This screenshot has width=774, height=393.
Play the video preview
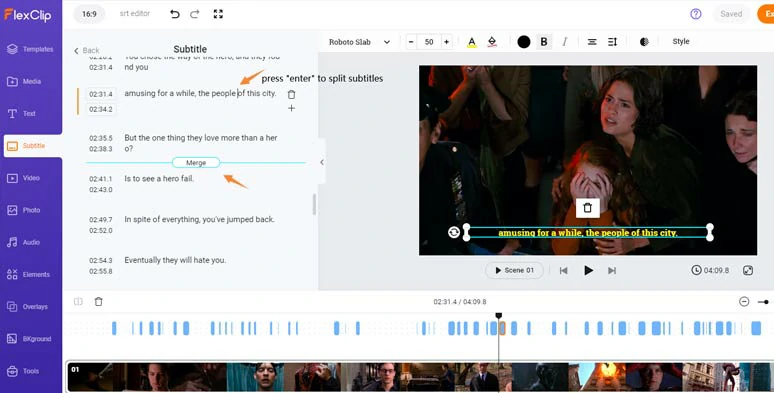[588, 271]
